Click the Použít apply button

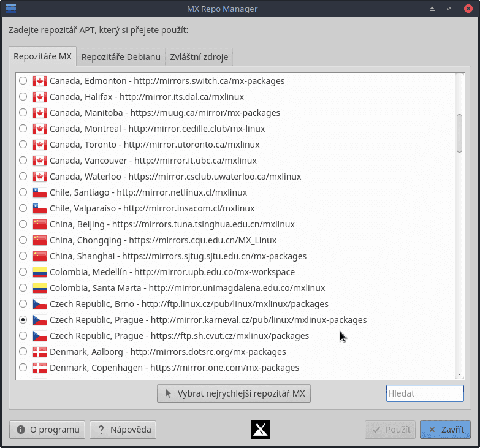pos(390,430)
